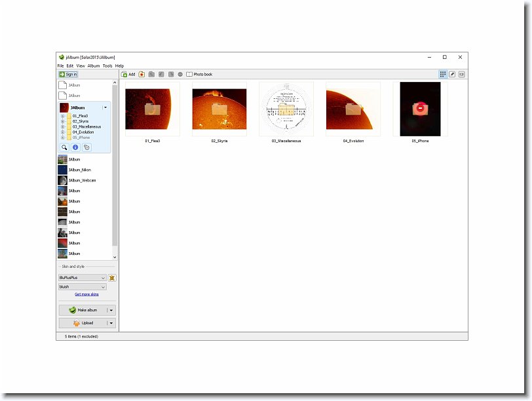The image size is (532, 401).
Task: Select the 04_Evolution folder thumbnail
Action: tap(353, 109)
